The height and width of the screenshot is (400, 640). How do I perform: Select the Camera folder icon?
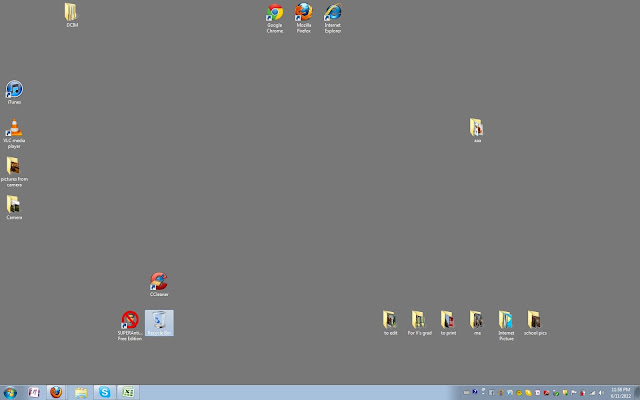(14, 208)
